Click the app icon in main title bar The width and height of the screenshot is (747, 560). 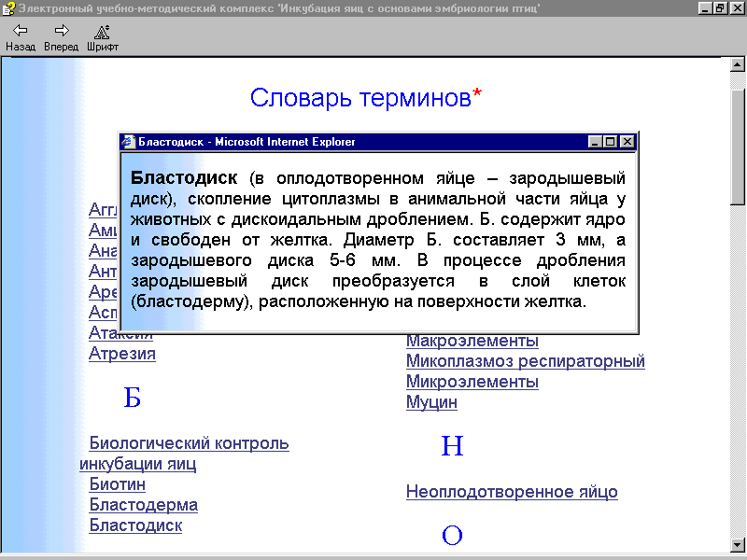click(8, 8)
